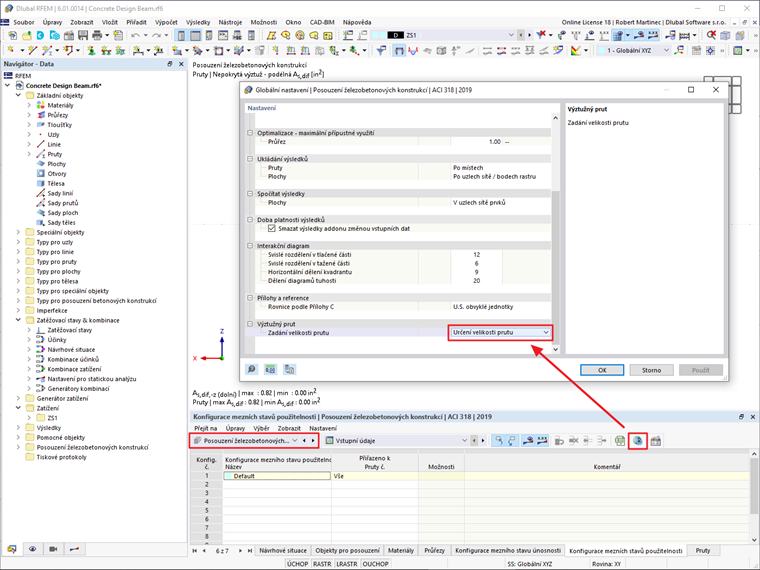
Task: Switch to the 'Návrhové situace' tab
Action: coord(283,551)
